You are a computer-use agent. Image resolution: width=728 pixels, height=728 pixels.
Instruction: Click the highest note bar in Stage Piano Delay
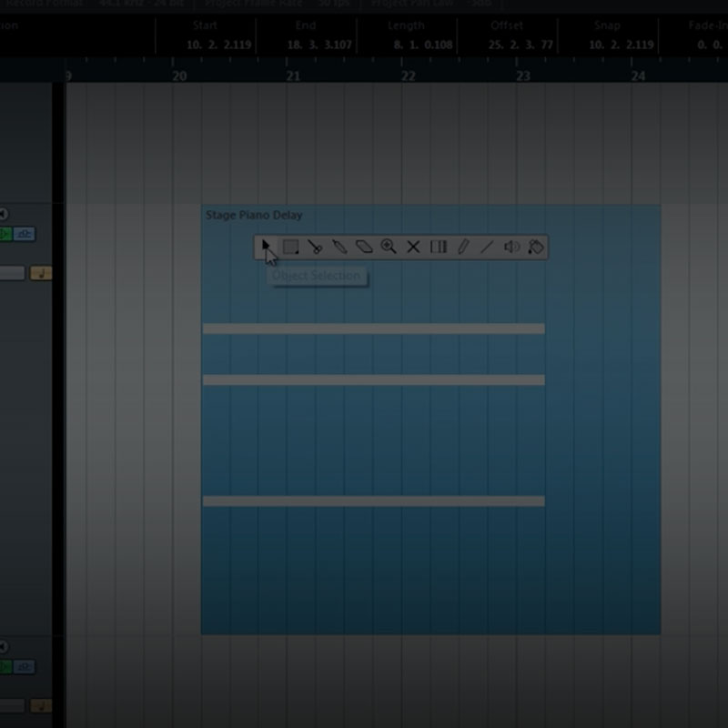374,329
